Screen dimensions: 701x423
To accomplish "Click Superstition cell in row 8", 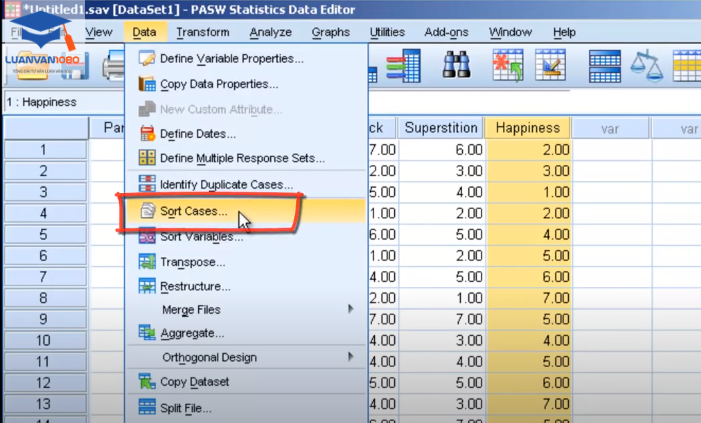I will pyautogui.click(x=442, y=298).
